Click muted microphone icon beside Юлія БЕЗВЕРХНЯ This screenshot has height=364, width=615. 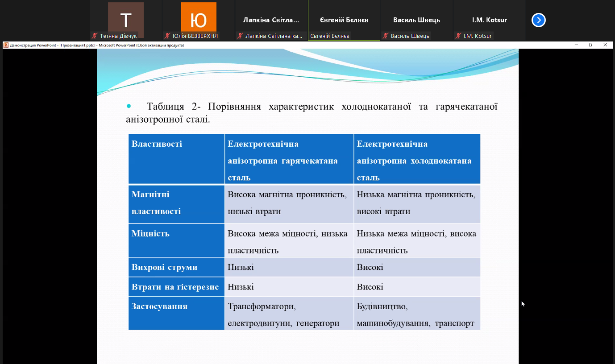click(167, 36)
